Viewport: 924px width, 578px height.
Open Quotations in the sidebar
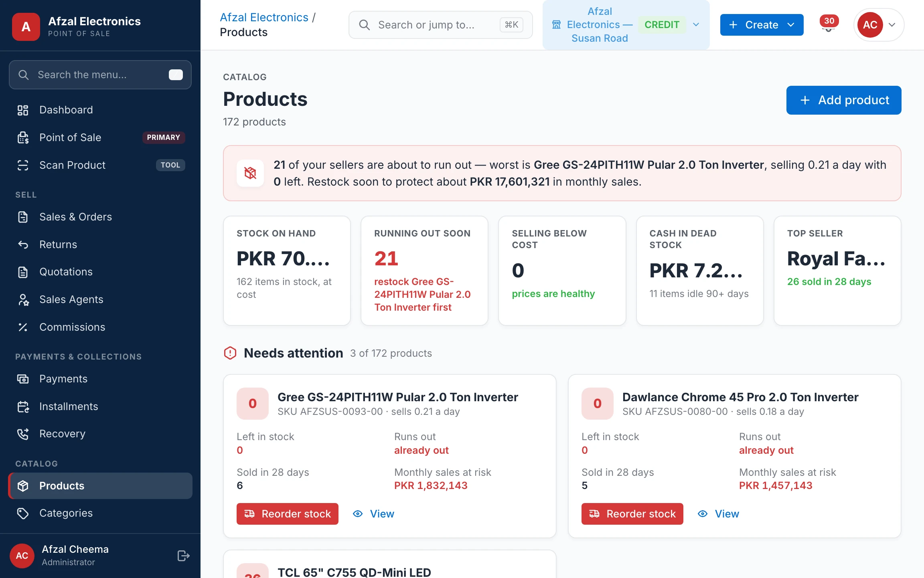pos(100,272)
